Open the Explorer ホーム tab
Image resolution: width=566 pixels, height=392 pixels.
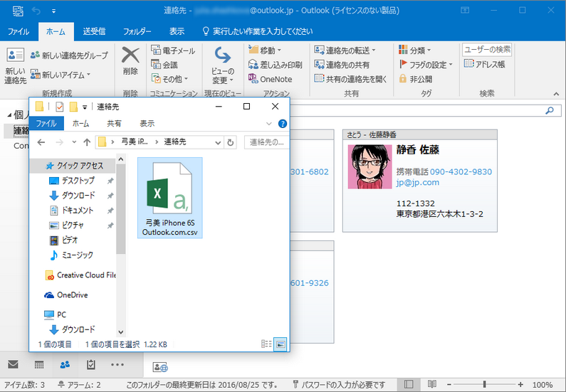click(x=81, y=123)
